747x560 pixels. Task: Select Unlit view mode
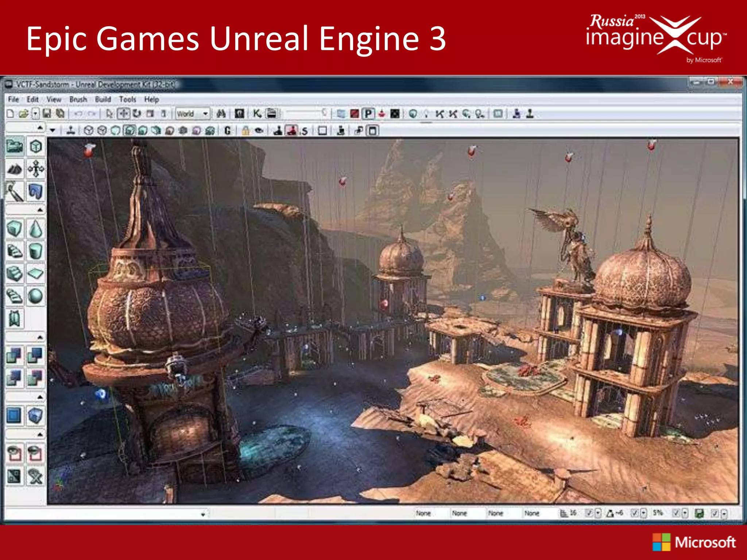[115, 130]
